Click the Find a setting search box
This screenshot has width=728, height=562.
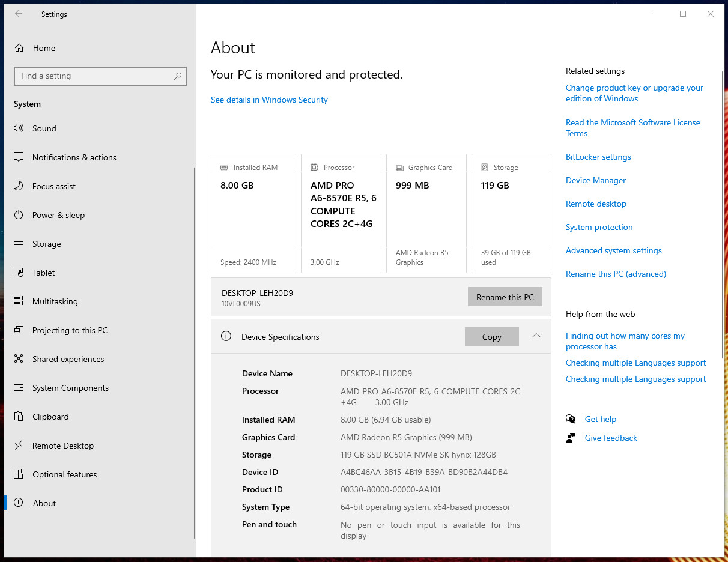pos(100,76)
